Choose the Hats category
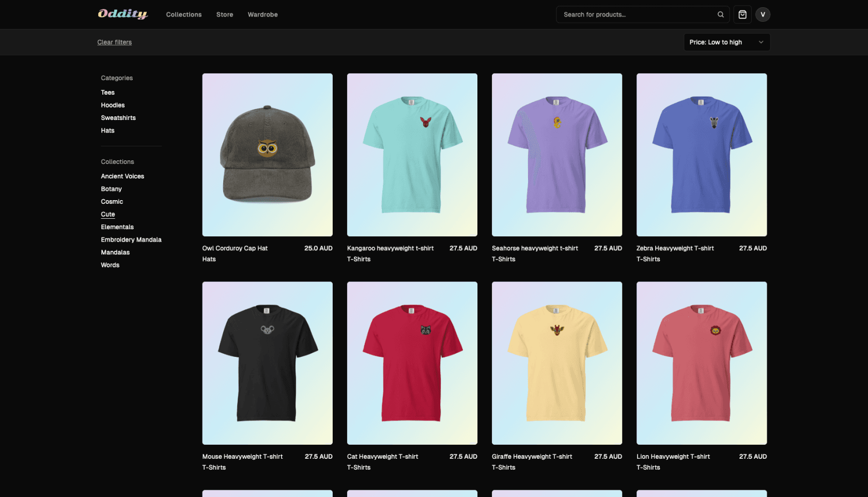This screenshot has height=497, width=868. tap(107, 130)
